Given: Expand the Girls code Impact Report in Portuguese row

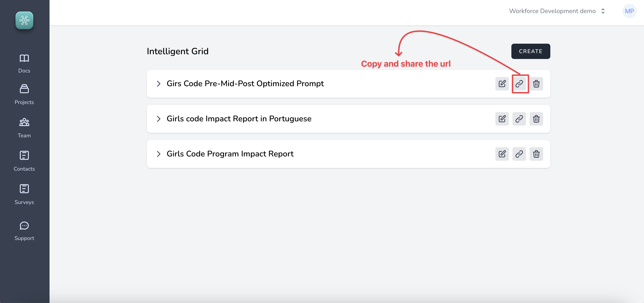Looking at the screenshot, I should (x=159, y=119).
